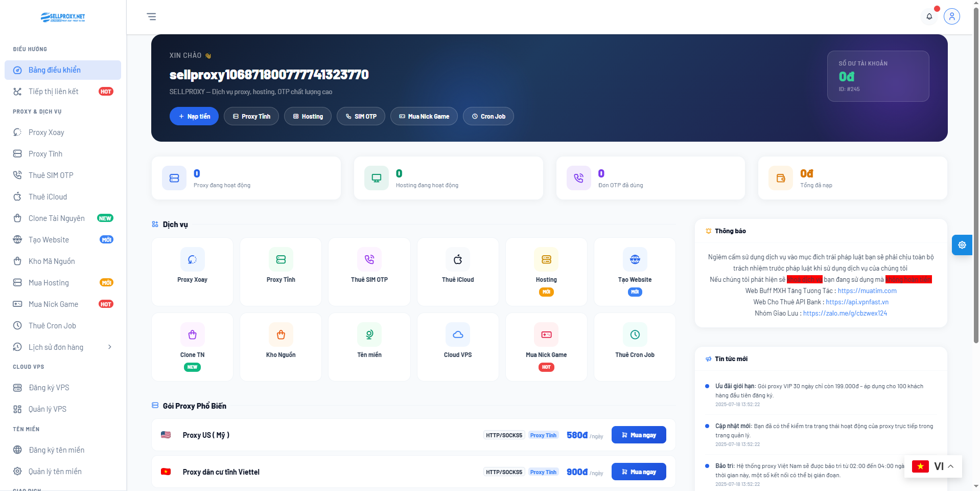The height and width of the screenshot is (491, 980).
Task: Open the Proxy Xoay service icon
Action: pyautogui.click(x=192, y=259)
